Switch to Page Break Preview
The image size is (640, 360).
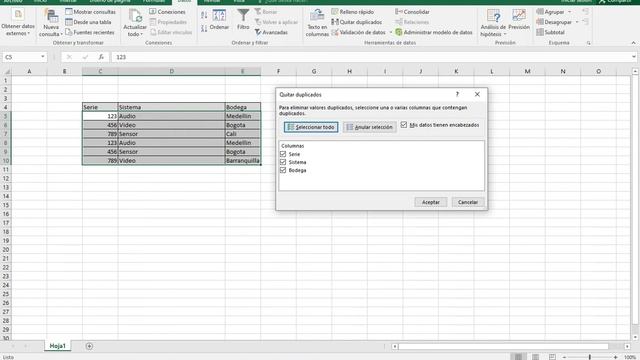(x=552, y=357)
